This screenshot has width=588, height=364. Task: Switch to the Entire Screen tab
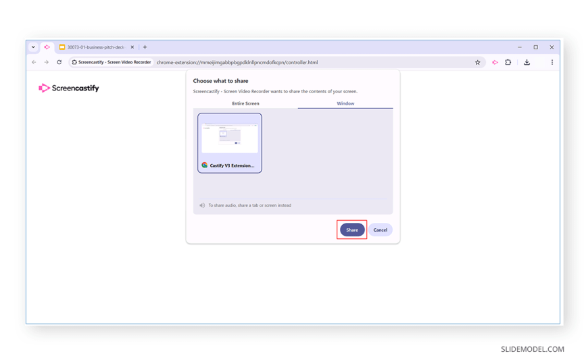pyautogui.click(x=245, y=103)
